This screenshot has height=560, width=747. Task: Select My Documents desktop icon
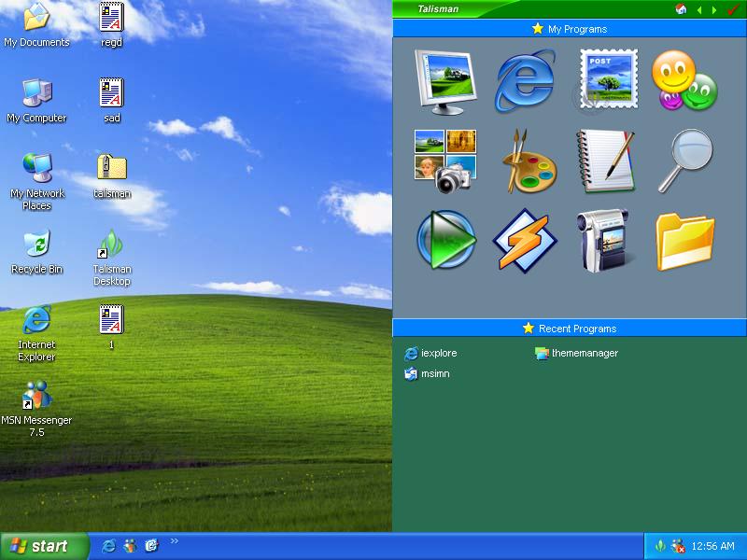(36, 25)
